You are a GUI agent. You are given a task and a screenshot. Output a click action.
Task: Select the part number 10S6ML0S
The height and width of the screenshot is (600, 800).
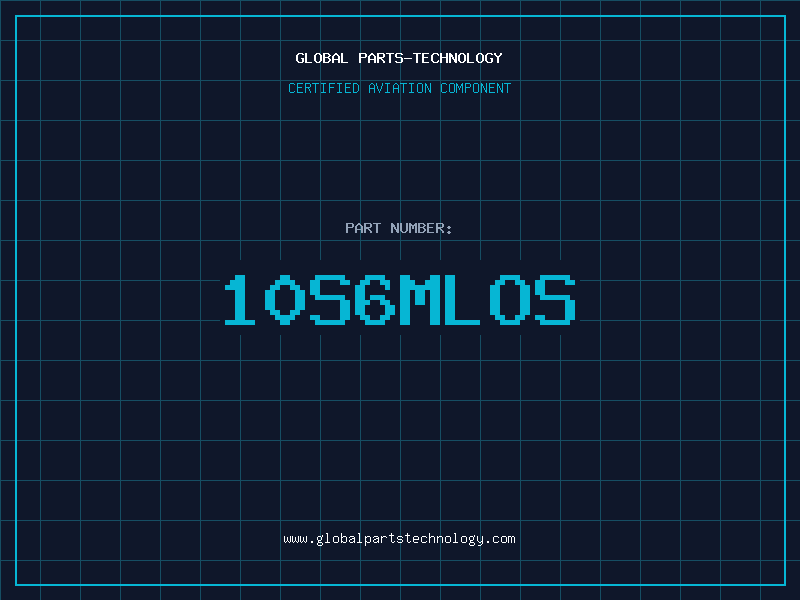click(x=400, y=299)
